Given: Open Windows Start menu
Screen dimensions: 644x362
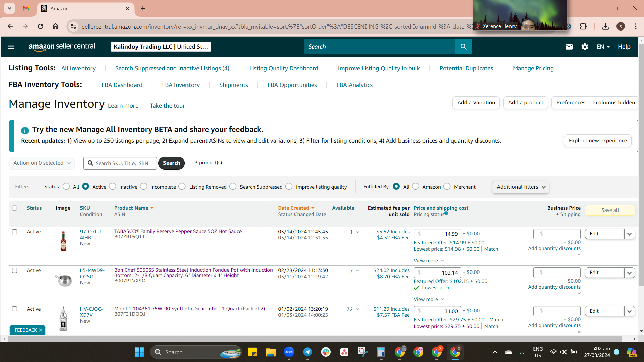Looking at the screenshot, I should (139, 352).
